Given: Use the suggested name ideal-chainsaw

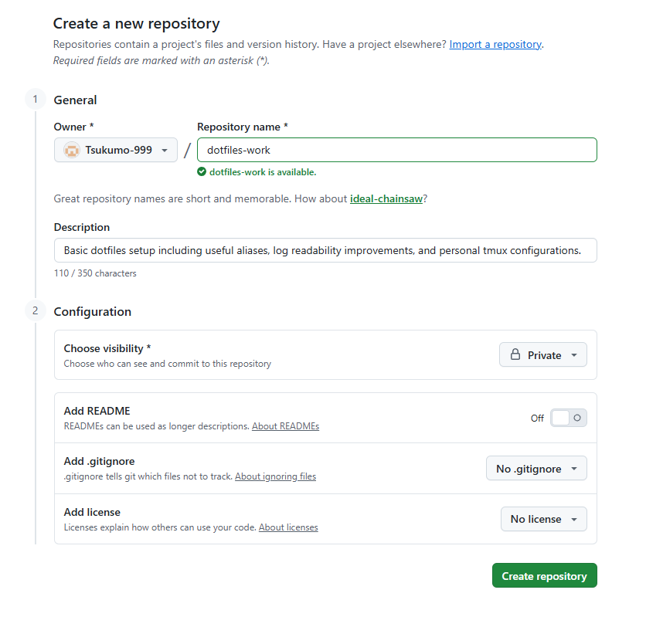Looking at the screenshot, I should coord(386,198).
